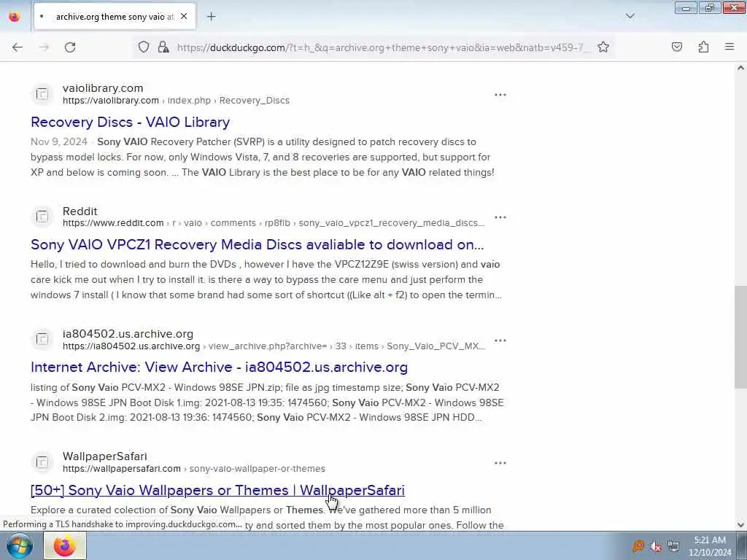The height and width of the screenshot is (560, 747).
Task: Click the Reddit site name
Action: click(80, 211)
